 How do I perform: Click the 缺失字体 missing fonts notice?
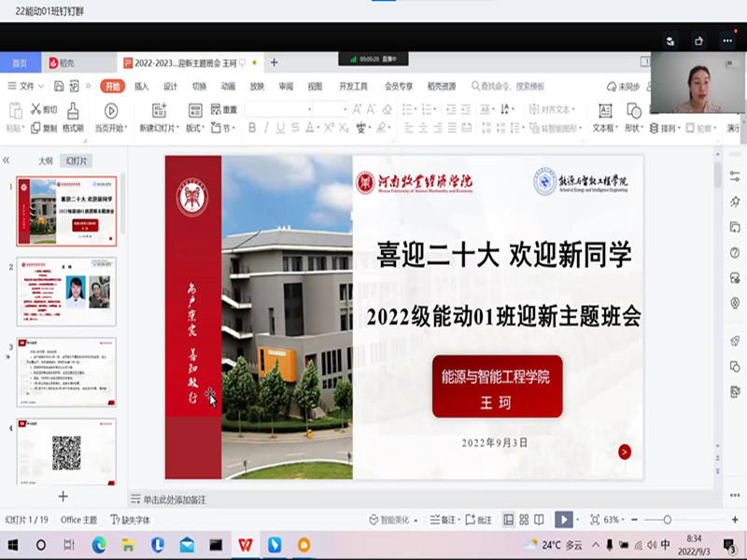(130, 519)
